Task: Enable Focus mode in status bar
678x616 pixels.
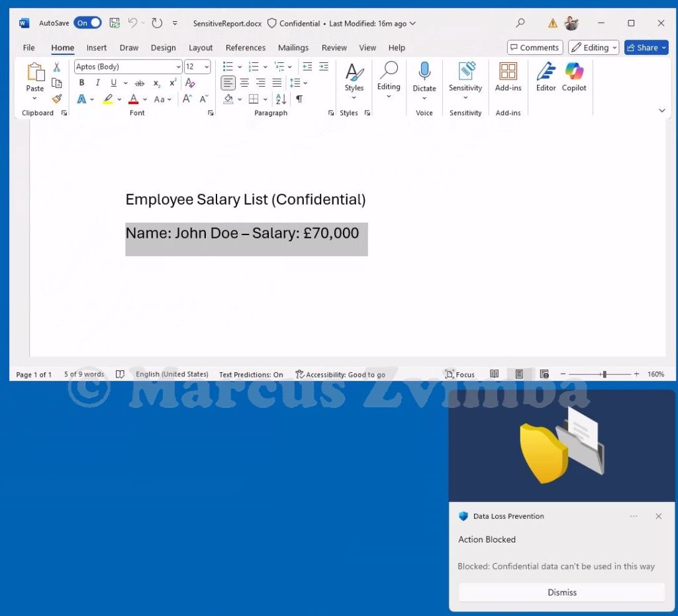Action: pos(460,374)
